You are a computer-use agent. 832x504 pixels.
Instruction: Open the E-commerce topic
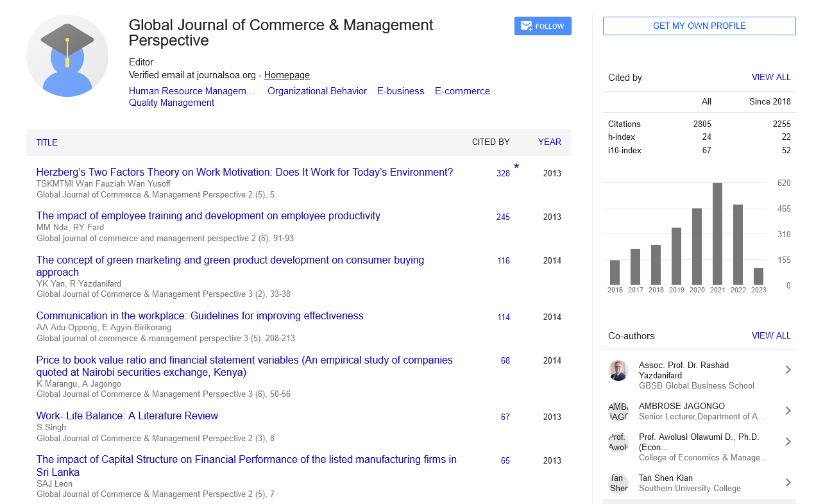pos(463,91)
